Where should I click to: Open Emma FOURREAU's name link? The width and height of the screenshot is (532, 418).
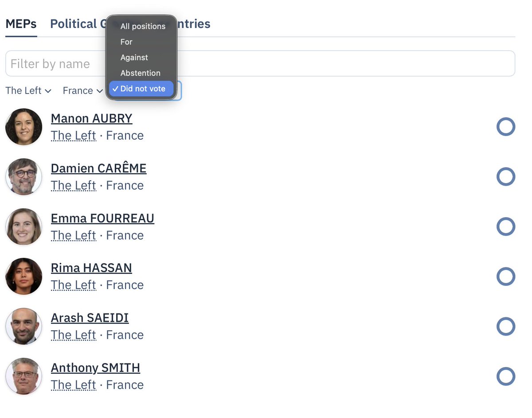pyautogui.click(x=102, y=218)
